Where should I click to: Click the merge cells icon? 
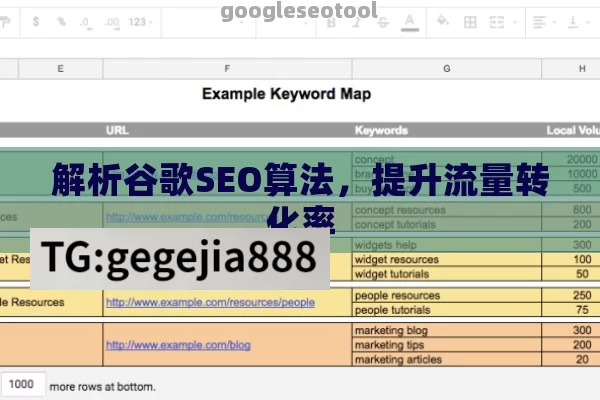[x=497, y=22]
